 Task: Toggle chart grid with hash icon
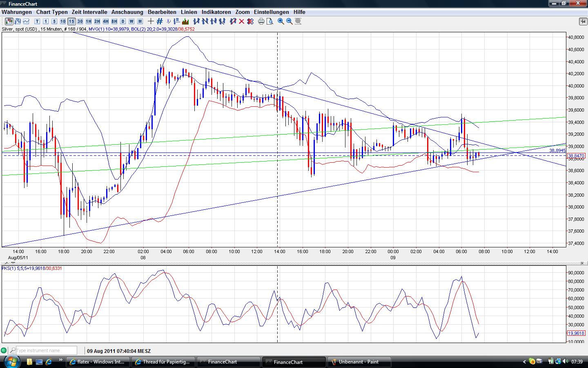[160, 21]
